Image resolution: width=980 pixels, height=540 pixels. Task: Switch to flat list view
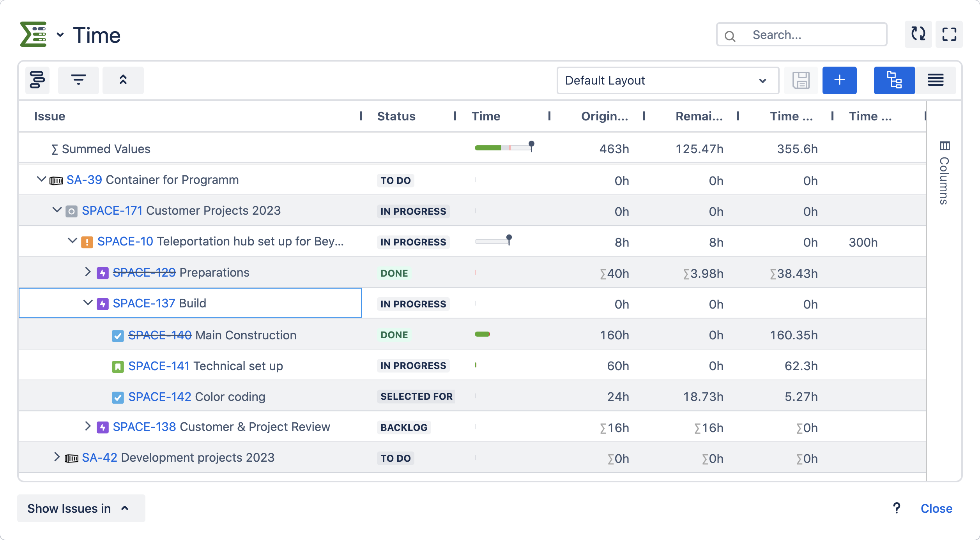point(936,80)
